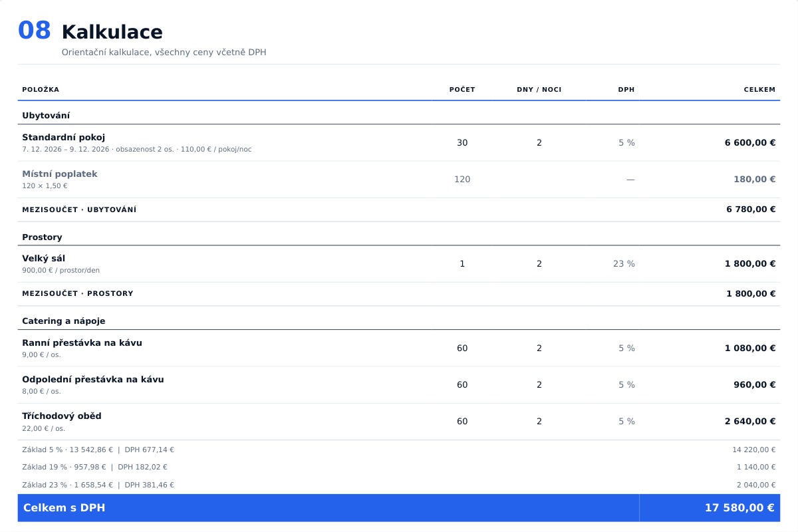Select the accommodation subtotal "6 780,00 €"

click(x=751, y=209)
